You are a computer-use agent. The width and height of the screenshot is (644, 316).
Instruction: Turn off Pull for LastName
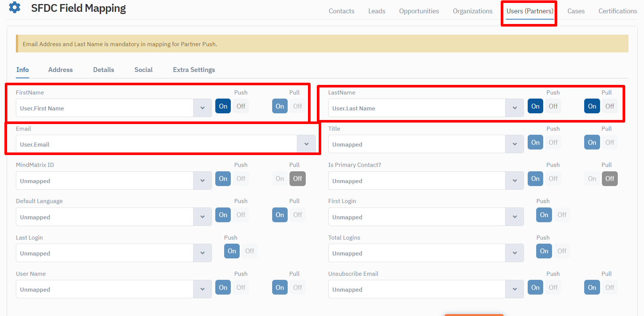[x=610, y=106]
